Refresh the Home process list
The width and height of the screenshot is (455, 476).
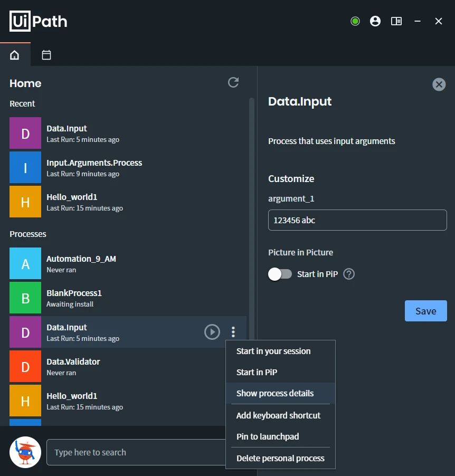click(x=233, y=82)
